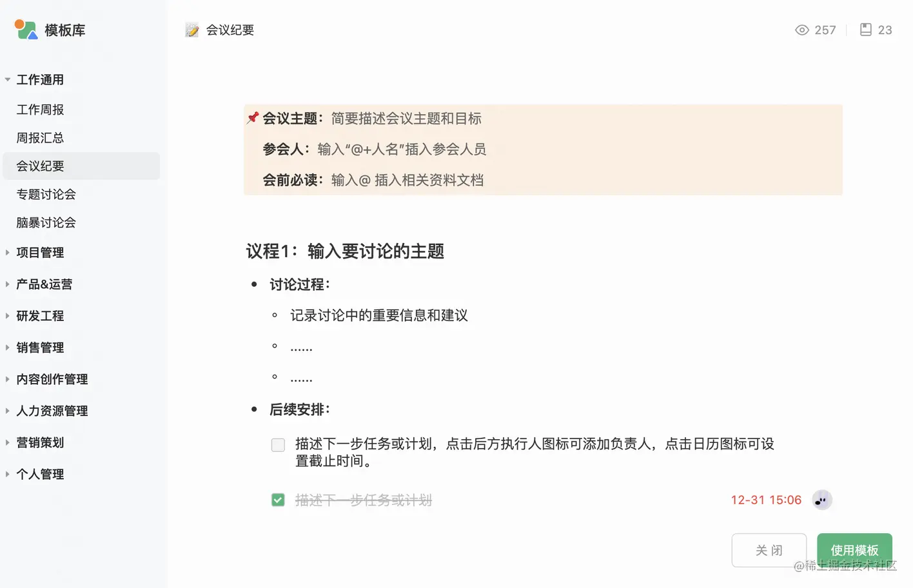Click the red pushpin icon by 会议主题
913x588 pixels.
click(253, 117)
